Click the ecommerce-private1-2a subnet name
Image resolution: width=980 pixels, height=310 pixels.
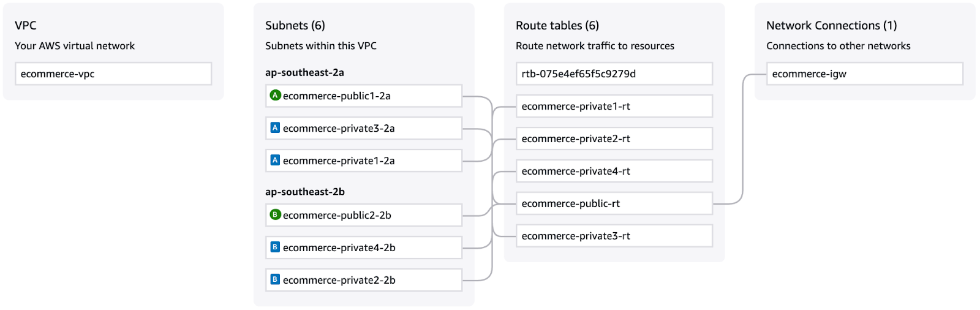pos(339,161)
